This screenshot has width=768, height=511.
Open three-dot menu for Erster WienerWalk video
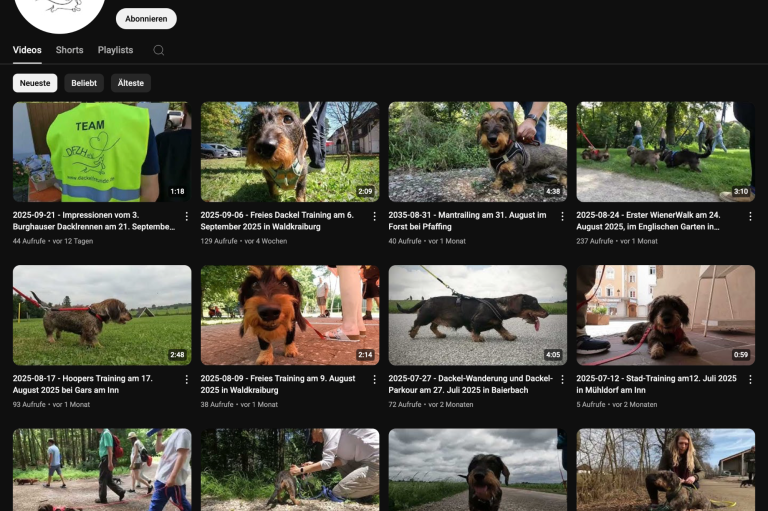click(750, 216)
